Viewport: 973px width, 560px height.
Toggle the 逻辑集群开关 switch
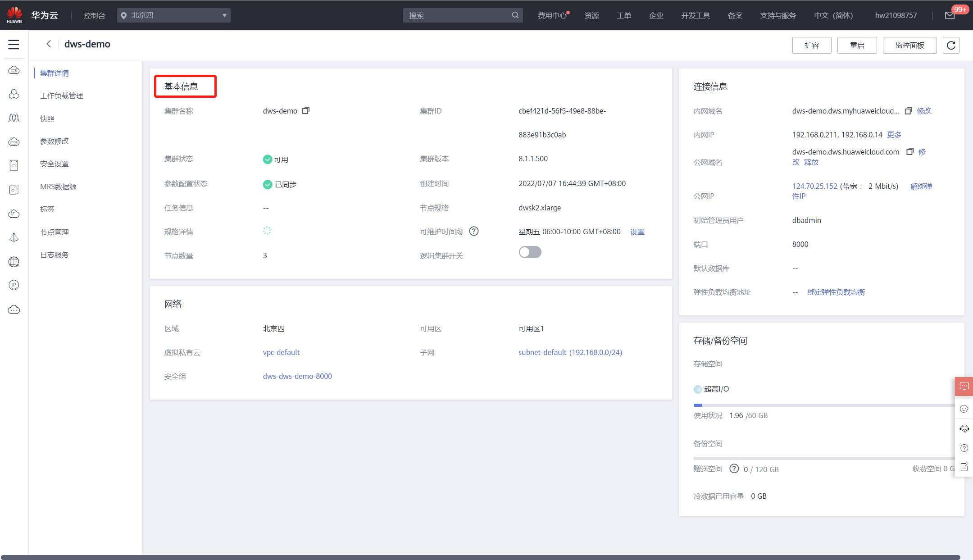click(530, 252)
